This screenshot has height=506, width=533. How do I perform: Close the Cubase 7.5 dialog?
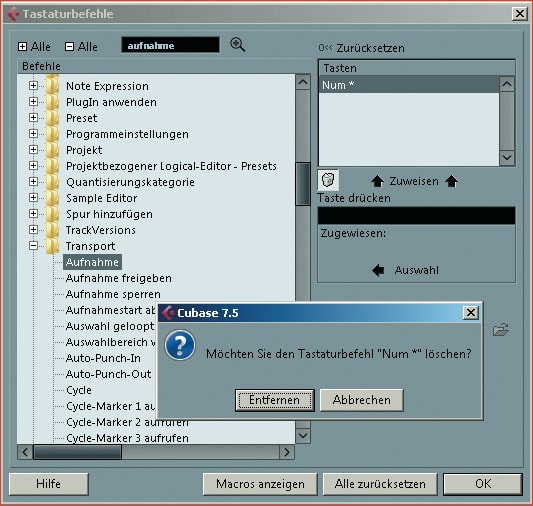(471, 313)
